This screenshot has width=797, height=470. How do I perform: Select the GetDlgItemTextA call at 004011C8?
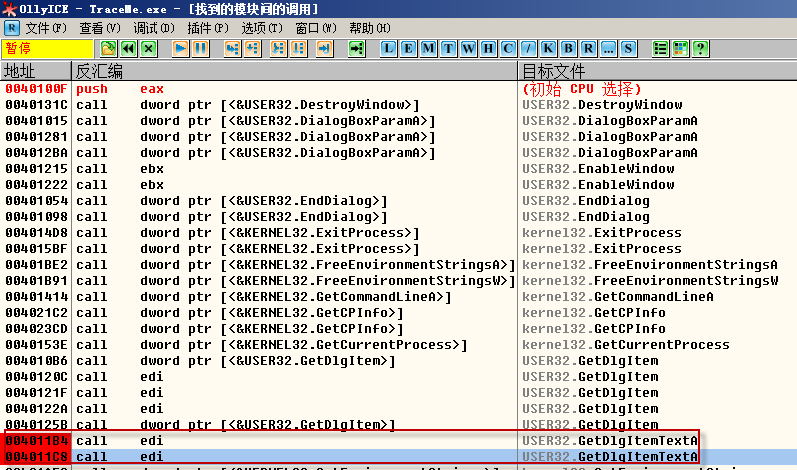pyautogui.click(x=398, y=457)
